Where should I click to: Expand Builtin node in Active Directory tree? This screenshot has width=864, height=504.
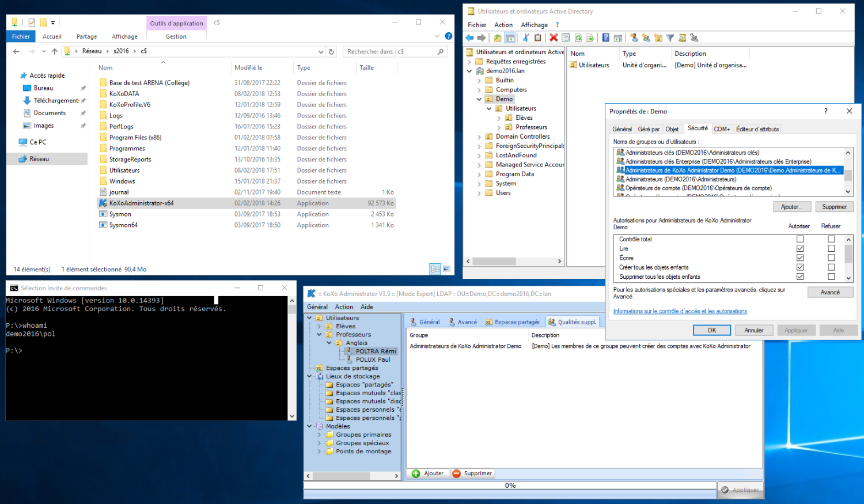(x=479, y=80)
